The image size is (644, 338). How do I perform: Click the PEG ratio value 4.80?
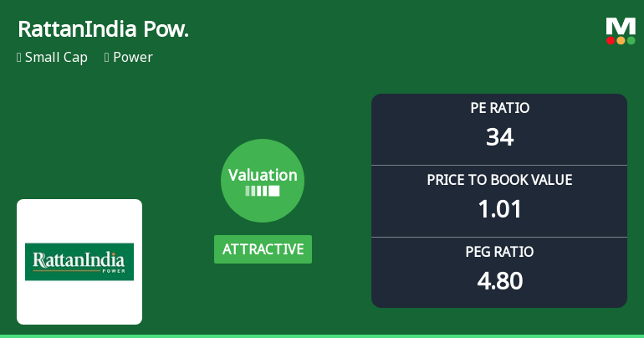point(499,281)
